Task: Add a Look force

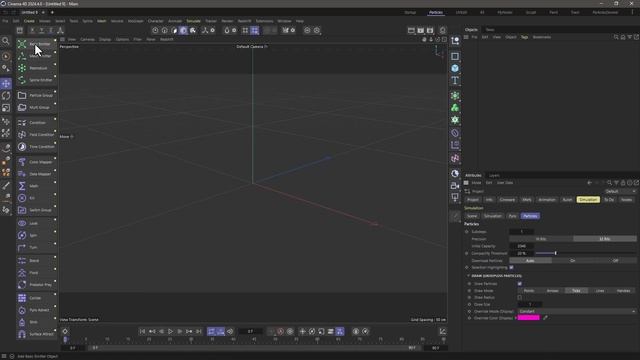Action: pos(36,223)
